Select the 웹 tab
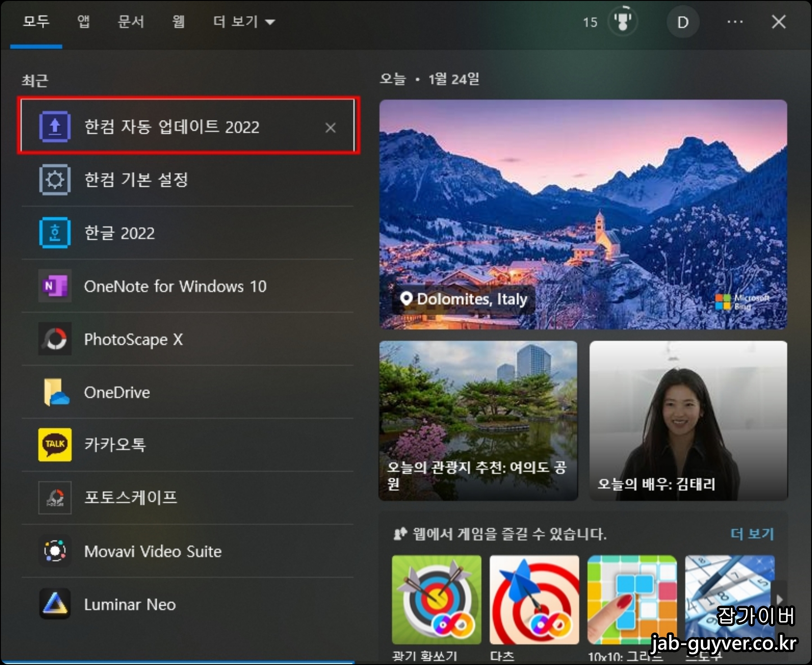The width and height of the screenshot is (812, 665). pyautogui.click(x=178, y=22)
